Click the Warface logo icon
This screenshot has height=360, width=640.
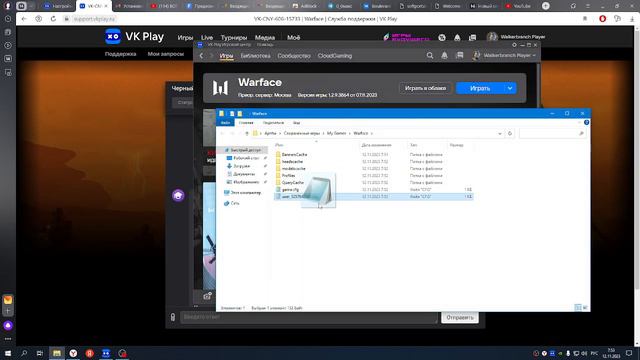pyautogui.click(x=220, y=88)
